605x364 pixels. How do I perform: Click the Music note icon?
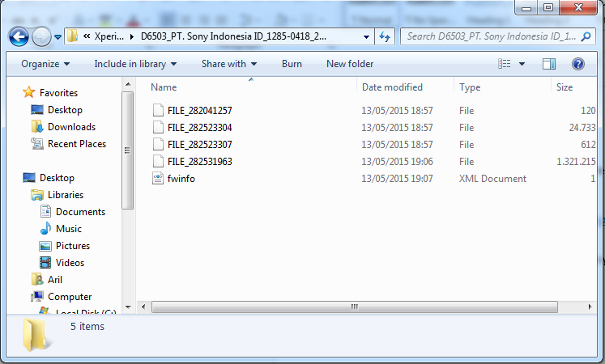[45, 228]
